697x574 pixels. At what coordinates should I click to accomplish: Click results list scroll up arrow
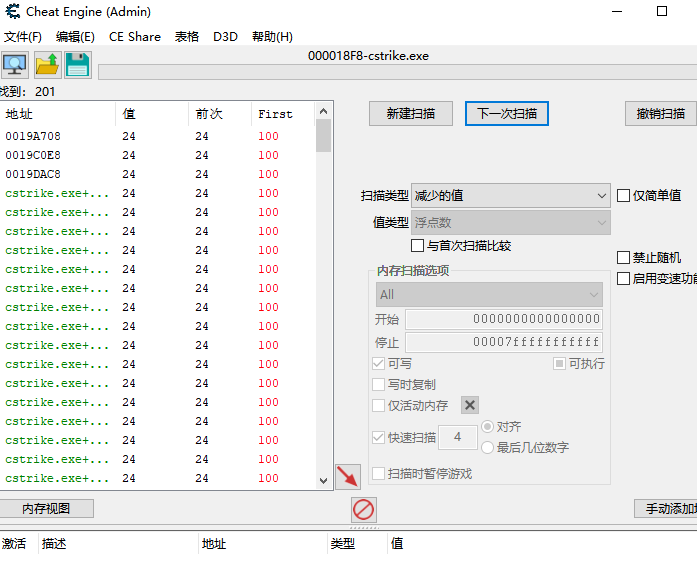pos(324,111)
